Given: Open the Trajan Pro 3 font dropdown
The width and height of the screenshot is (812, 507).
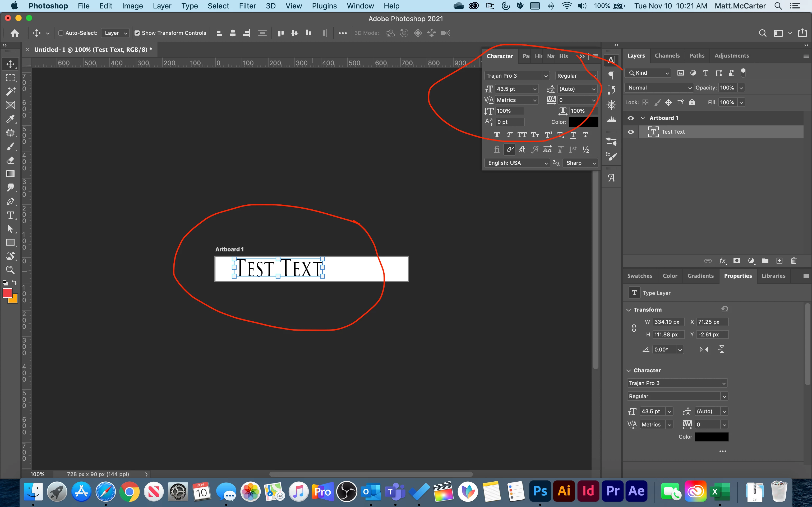Looking at the screenshot, I should coord(546,76).
